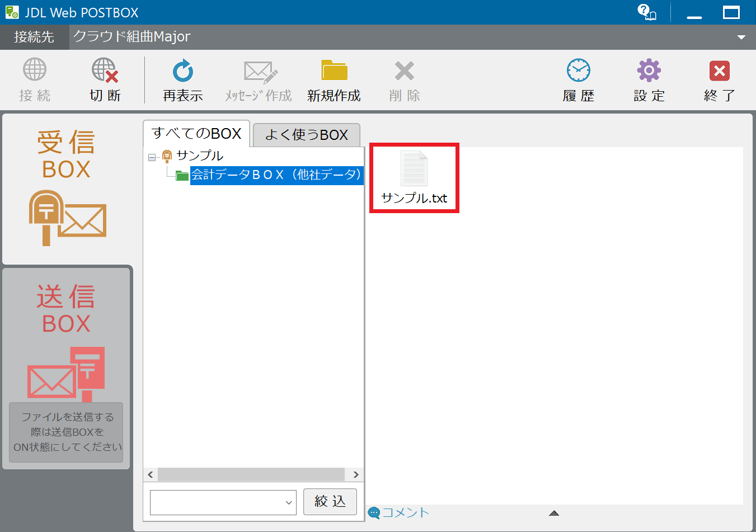Select 会計データBOX（他社データ） folder
The image size is (756, 532).
pos(276,175)
